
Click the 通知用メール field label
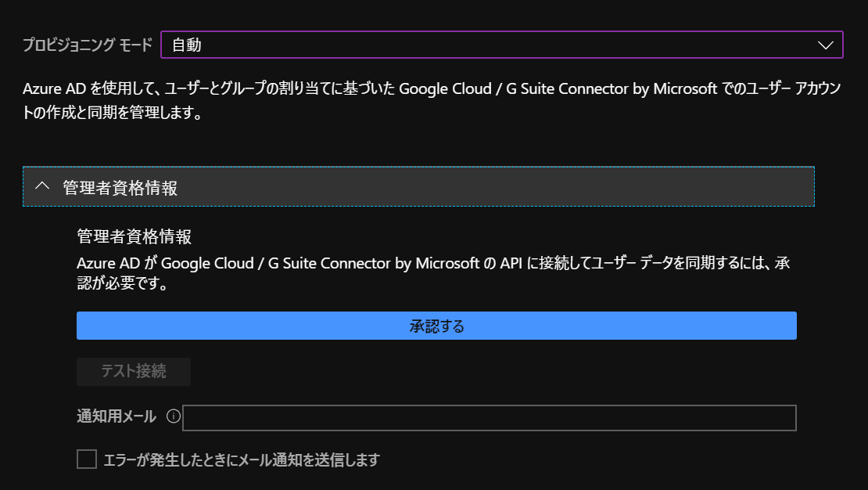tap(117, 416)
